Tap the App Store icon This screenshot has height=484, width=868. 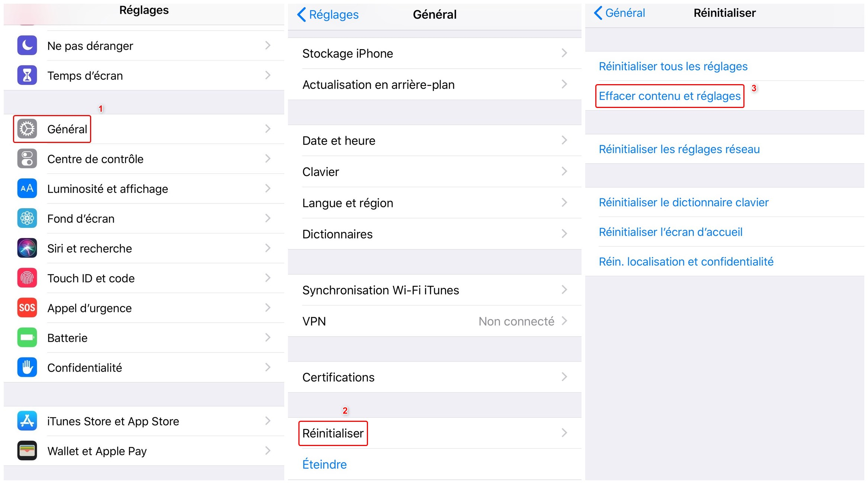tap(27, 421)
